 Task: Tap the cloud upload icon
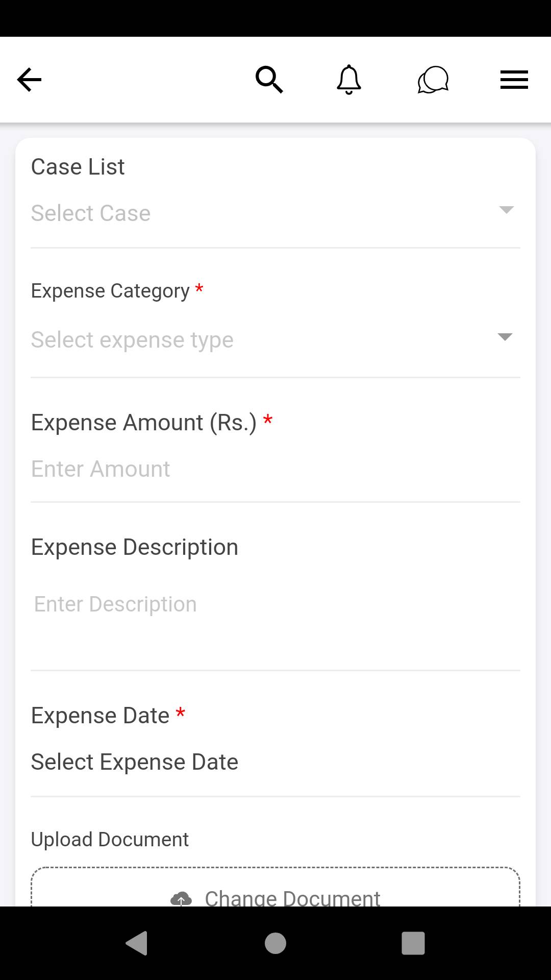coord(181,898)
